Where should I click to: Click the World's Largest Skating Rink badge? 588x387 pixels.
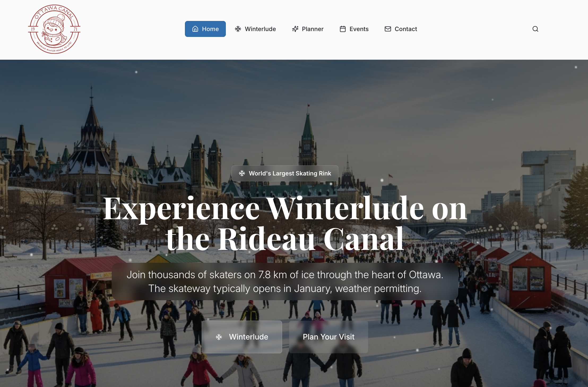285,173
